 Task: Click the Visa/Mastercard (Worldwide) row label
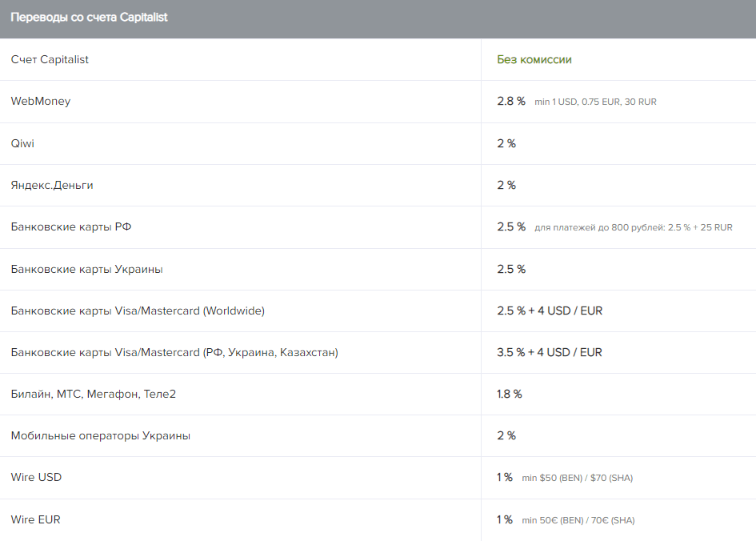(x=138, y=311)
